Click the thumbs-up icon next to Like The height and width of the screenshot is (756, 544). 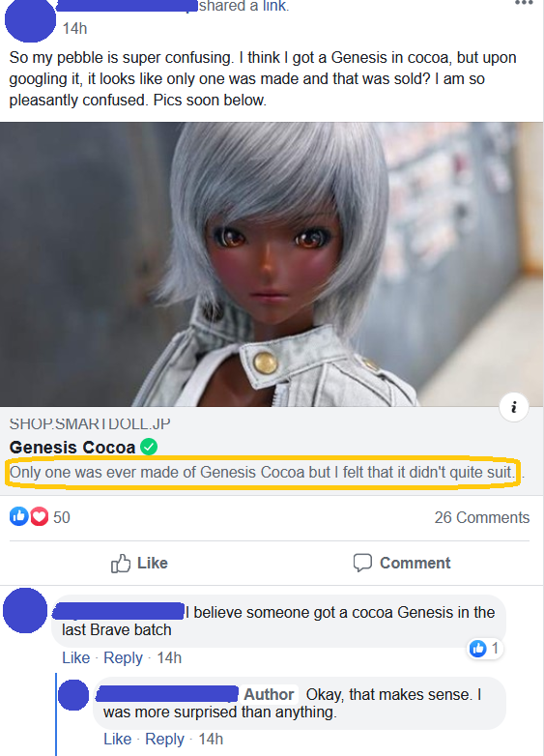point(121,563)
